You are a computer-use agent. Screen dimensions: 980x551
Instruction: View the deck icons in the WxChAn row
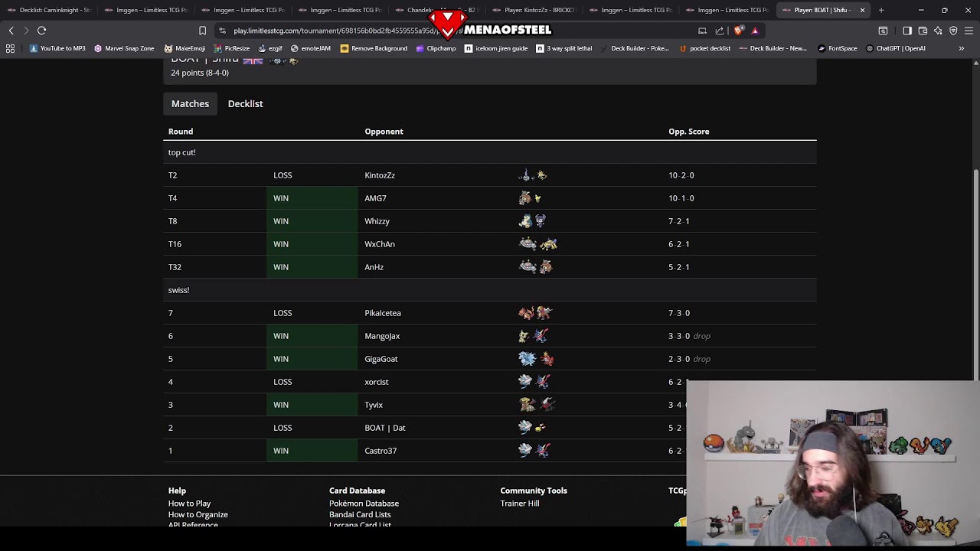click(537, 244)
